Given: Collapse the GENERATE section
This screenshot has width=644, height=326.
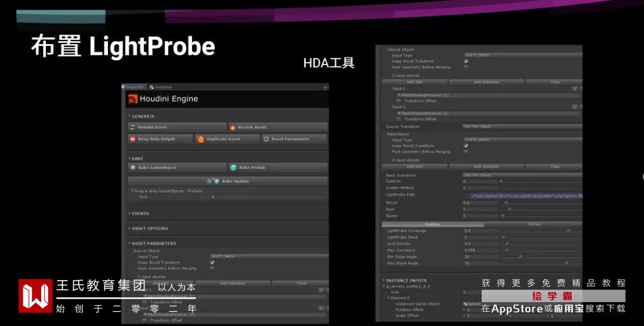Looking at the screenshot, I should 129,116.
